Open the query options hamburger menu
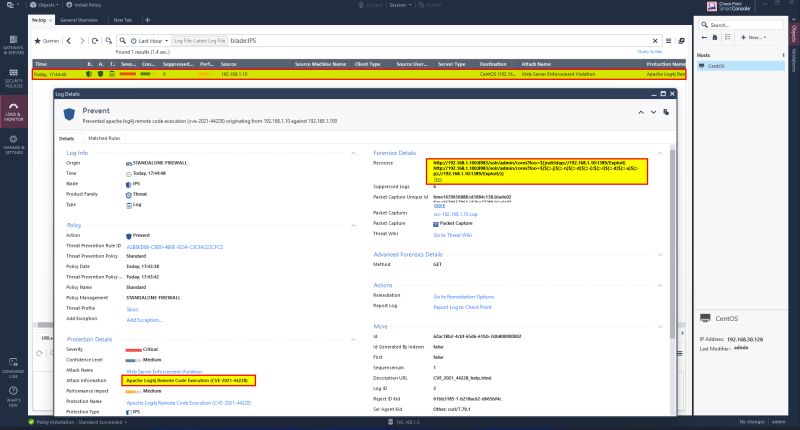Viewport: 800px width, 430px height. coord(668,41)
